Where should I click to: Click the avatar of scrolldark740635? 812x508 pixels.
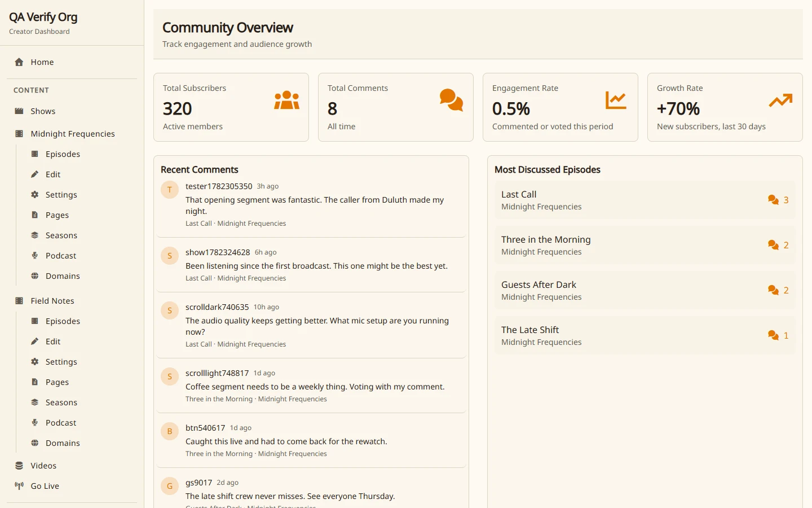pyautogui.click(x=170, y=310)
